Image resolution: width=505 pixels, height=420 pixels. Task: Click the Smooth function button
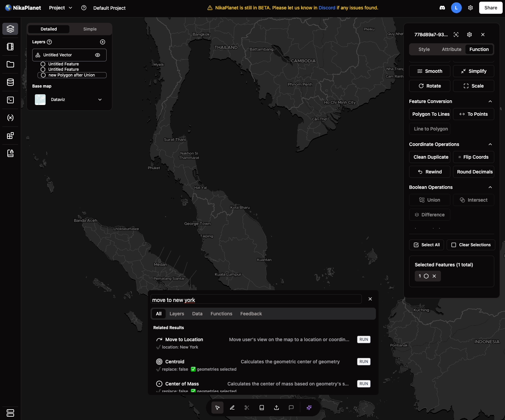(430, 71)
